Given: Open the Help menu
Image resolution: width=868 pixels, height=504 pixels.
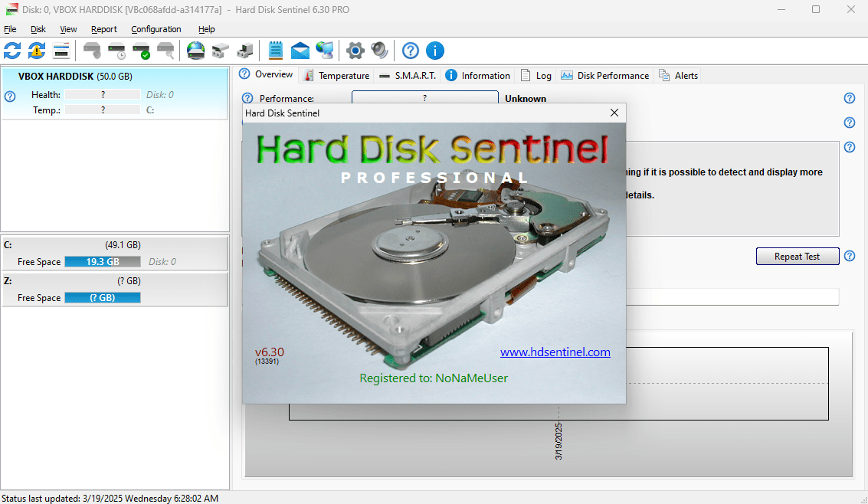Looking at the screenshot, I should coord(207,29).
